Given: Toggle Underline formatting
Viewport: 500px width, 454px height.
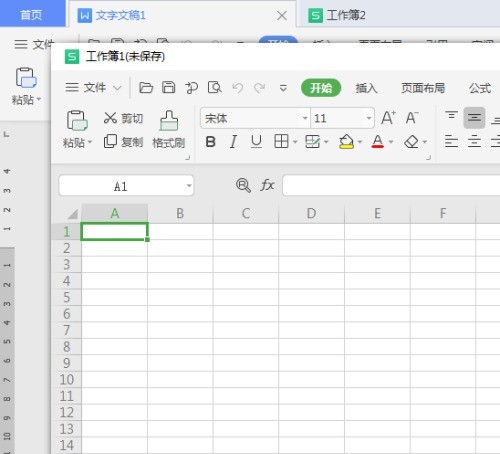Looking at the screenshot, I should (256, 142).
